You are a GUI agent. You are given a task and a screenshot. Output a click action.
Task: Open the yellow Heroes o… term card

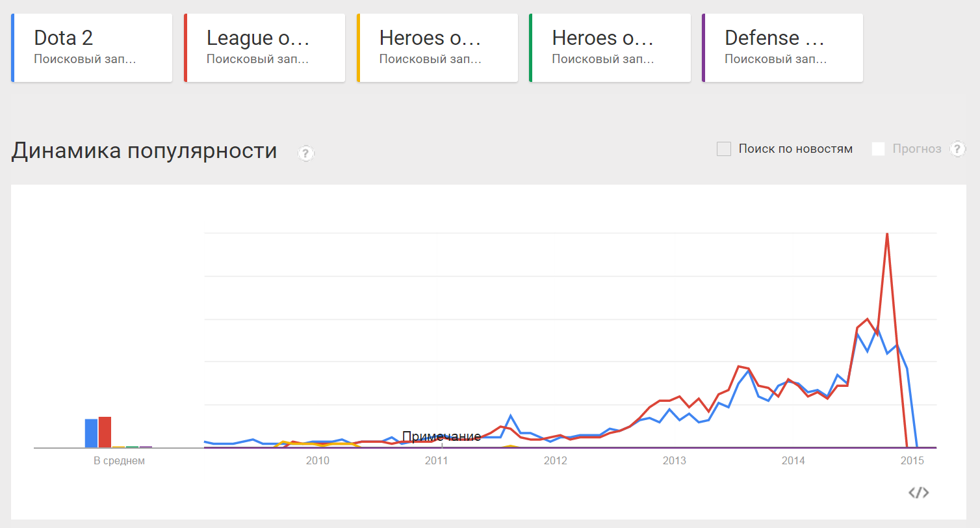(437, 48)
